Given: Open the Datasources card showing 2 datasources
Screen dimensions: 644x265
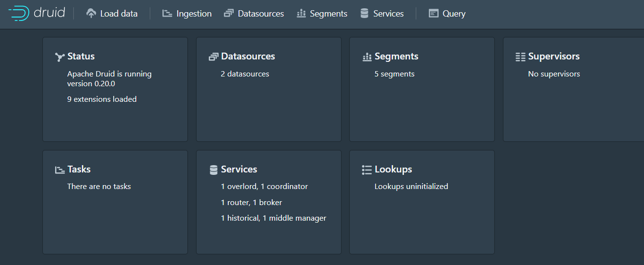Looking at the screenshot, I should (x=269, y=90).
